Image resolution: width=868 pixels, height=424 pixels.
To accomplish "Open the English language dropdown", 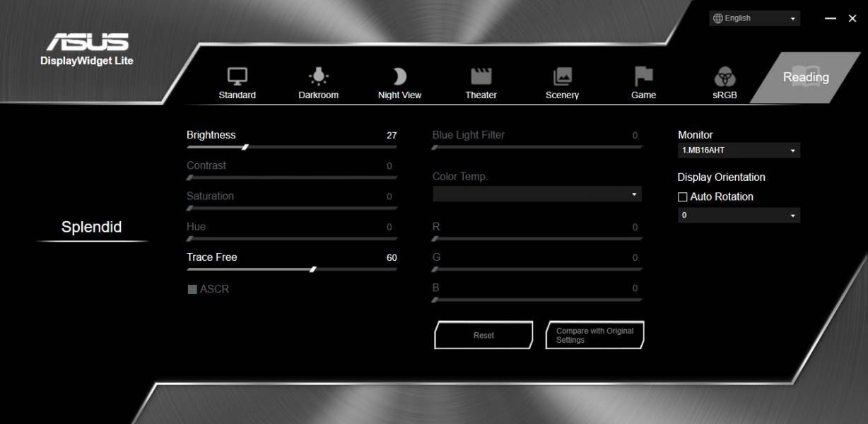I will coord(755,18).
